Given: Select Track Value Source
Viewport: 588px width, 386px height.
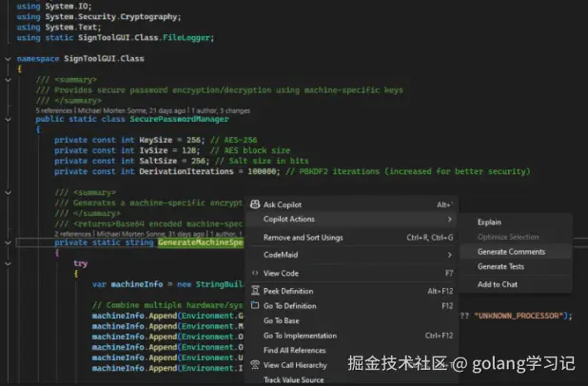Looking at the screenshot, I should (351, 379).
